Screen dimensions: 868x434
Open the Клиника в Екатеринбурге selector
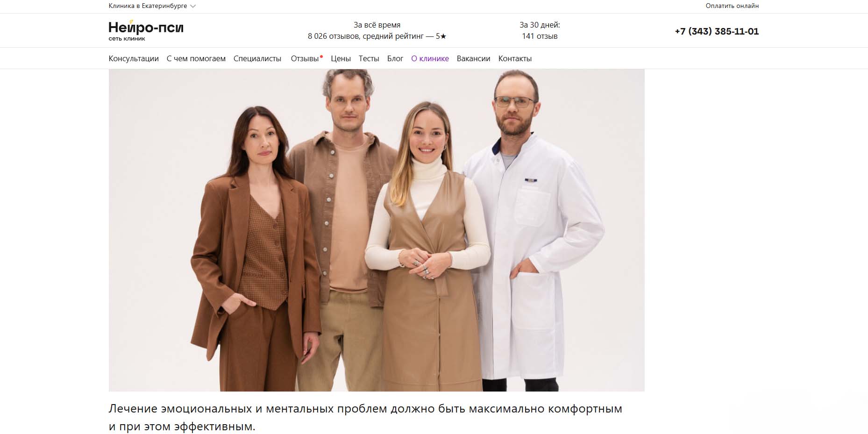[152, 6]
